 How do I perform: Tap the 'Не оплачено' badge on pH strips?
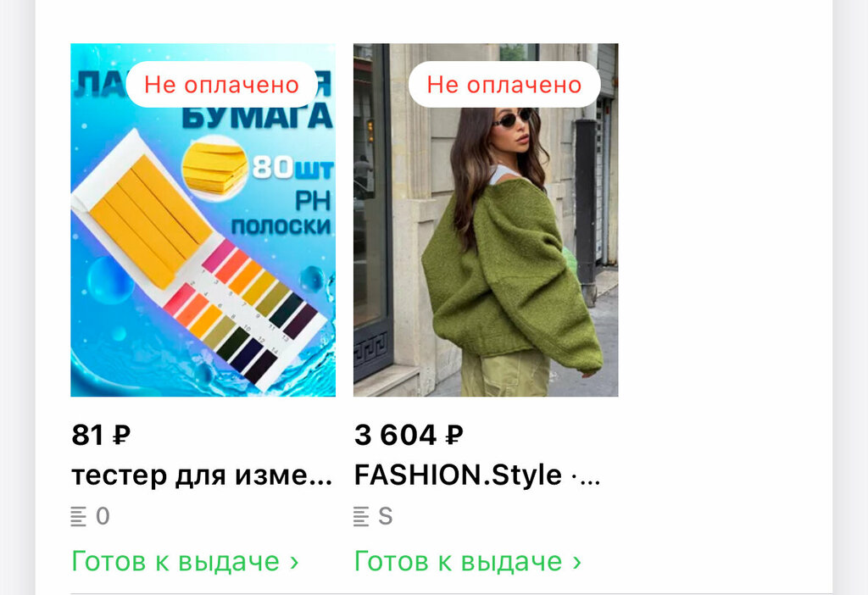point(221,85)
